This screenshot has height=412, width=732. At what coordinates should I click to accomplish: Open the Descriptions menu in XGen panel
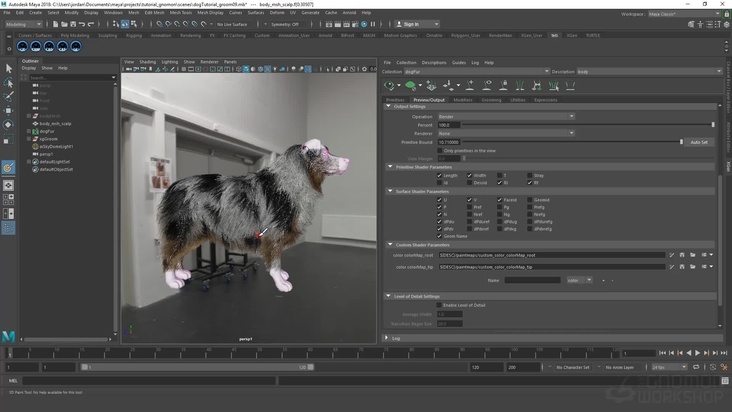point(434,62)
